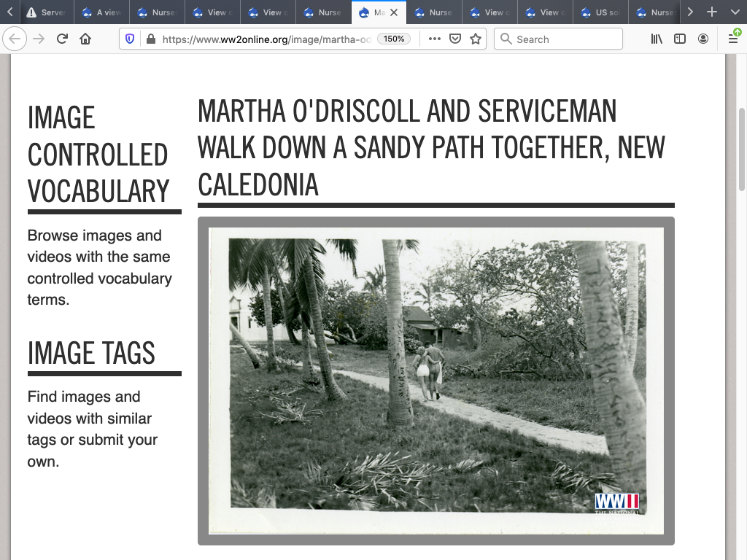
Task: Close the active Martha tab
Action: pyautogui.click(x=395, y=12)
